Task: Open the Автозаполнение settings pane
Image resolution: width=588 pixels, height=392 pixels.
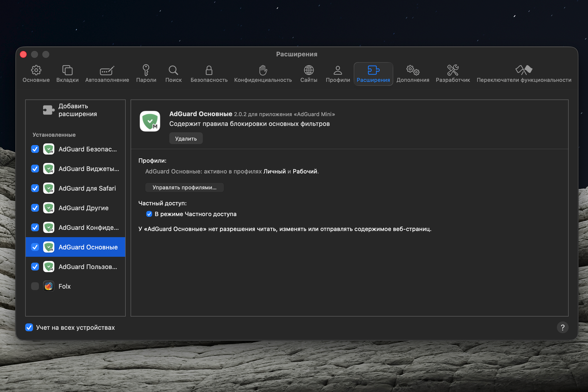Action: (107, 74)
